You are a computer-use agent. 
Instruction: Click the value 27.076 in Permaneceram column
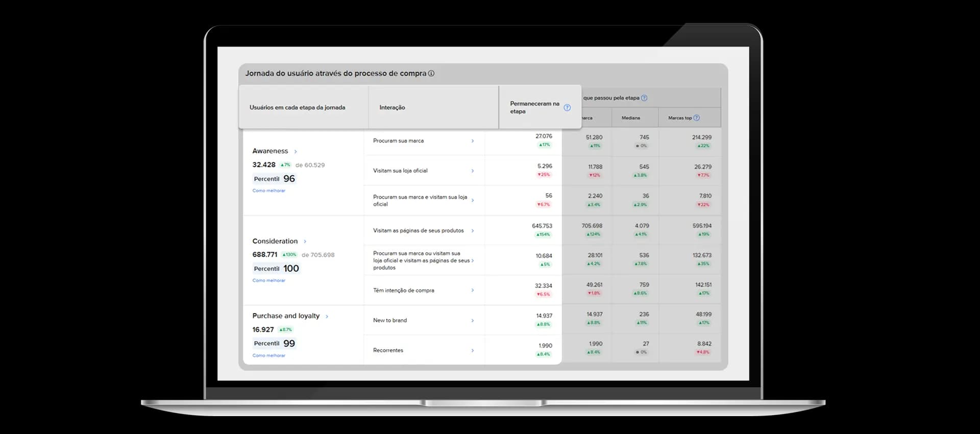click(544, 136)
